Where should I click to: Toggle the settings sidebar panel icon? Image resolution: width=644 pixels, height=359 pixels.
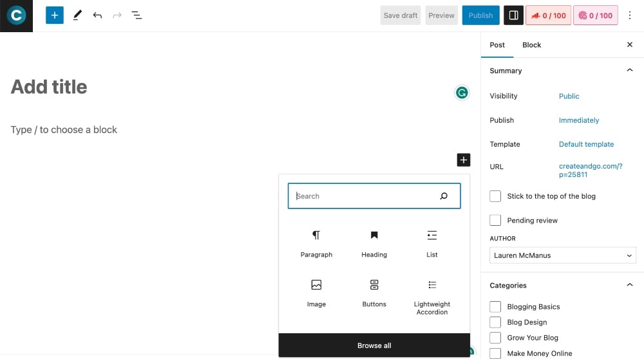coord(513,15)
